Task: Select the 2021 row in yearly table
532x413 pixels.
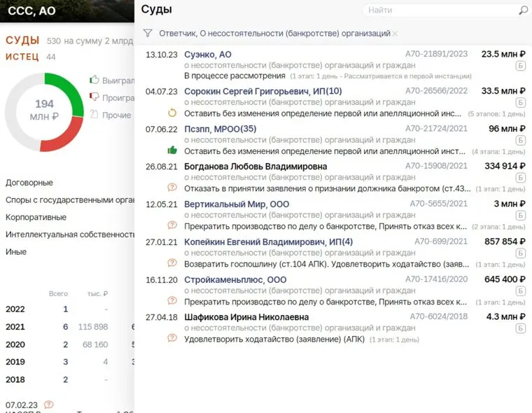Action: (15, 326)
